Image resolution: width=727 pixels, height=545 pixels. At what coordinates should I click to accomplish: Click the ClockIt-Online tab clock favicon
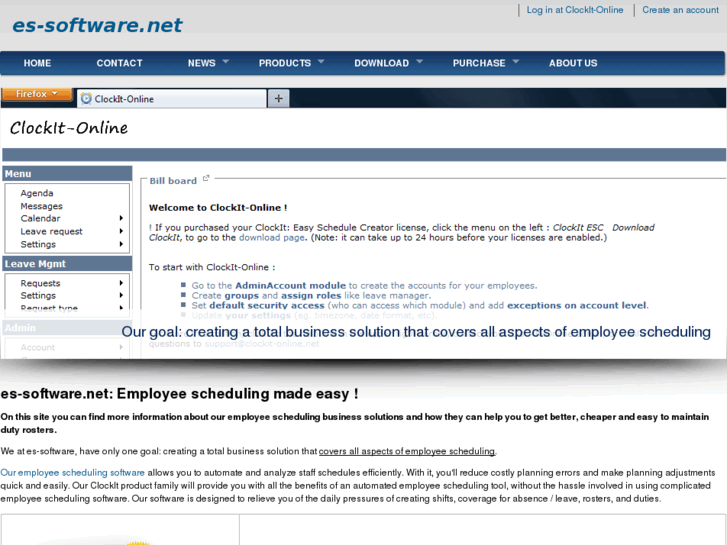coord(86,98)
